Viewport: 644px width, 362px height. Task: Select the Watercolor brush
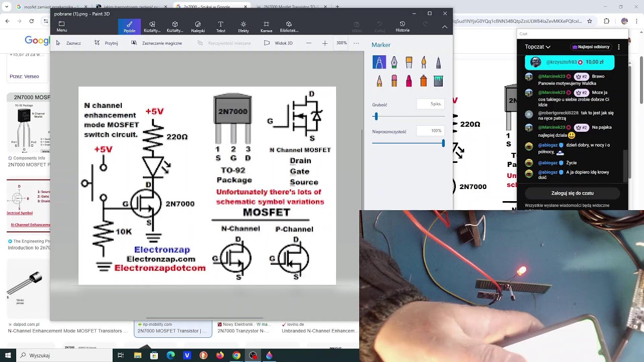[x=424, y=62]
